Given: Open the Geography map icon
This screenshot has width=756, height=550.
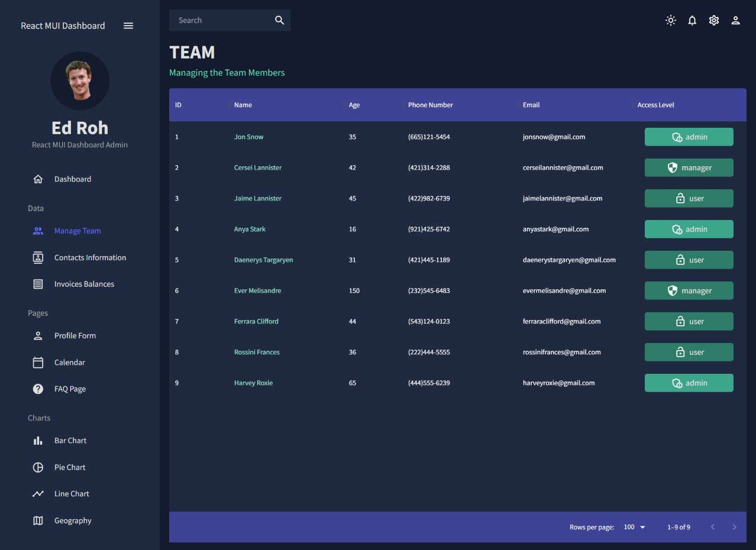Looking at the screenshot, I should [x=38, y=520].
